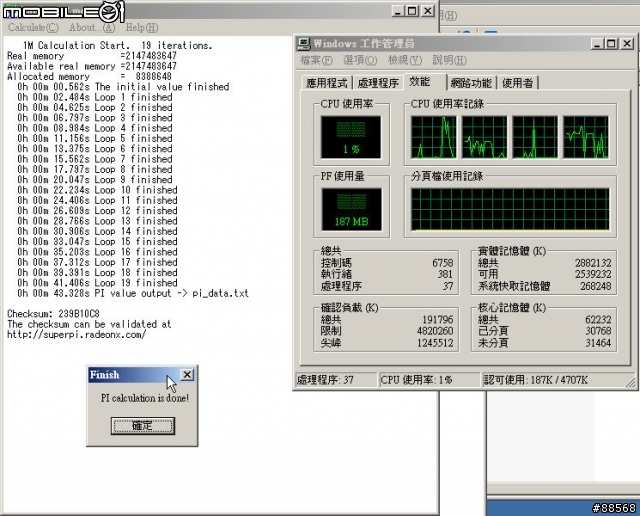Click 'PI value output -> pi_data.txt' line
The image size is (640, 516).
click(133, 293)
